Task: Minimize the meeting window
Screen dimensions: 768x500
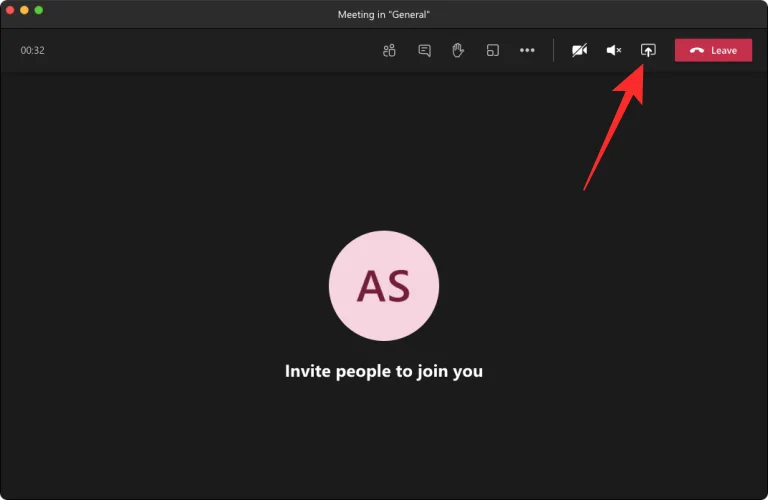Action: (x=24, y=10)
